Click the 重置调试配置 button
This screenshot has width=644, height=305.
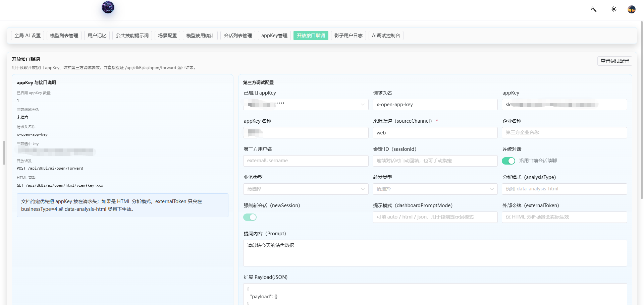[x=615, y=61]
